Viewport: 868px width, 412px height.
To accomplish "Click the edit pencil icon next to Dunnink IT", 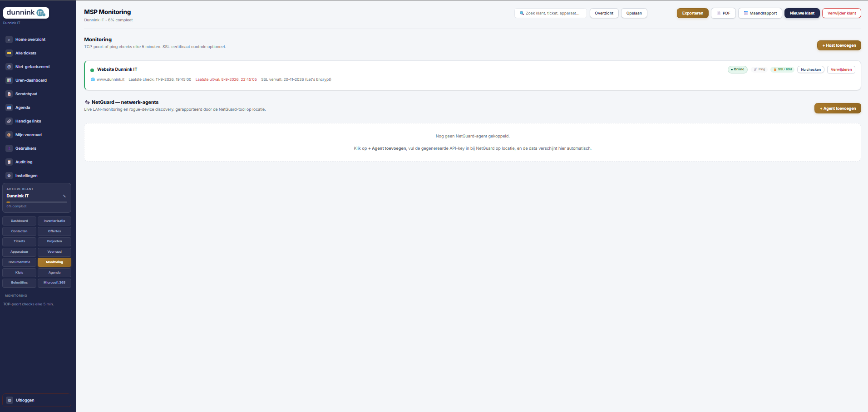I will [x=64, y=196].
